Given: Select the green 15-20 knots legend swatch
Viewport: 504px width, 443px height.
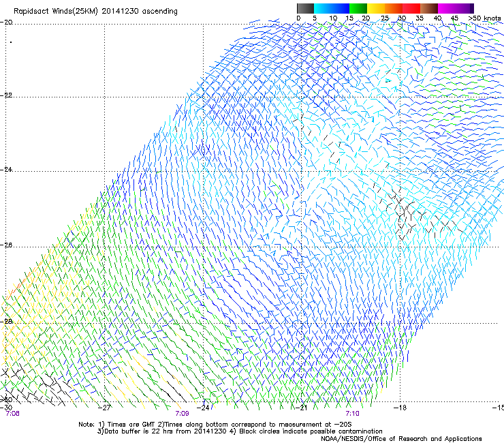Looking at the screenshot, I should tap(358, 8).
